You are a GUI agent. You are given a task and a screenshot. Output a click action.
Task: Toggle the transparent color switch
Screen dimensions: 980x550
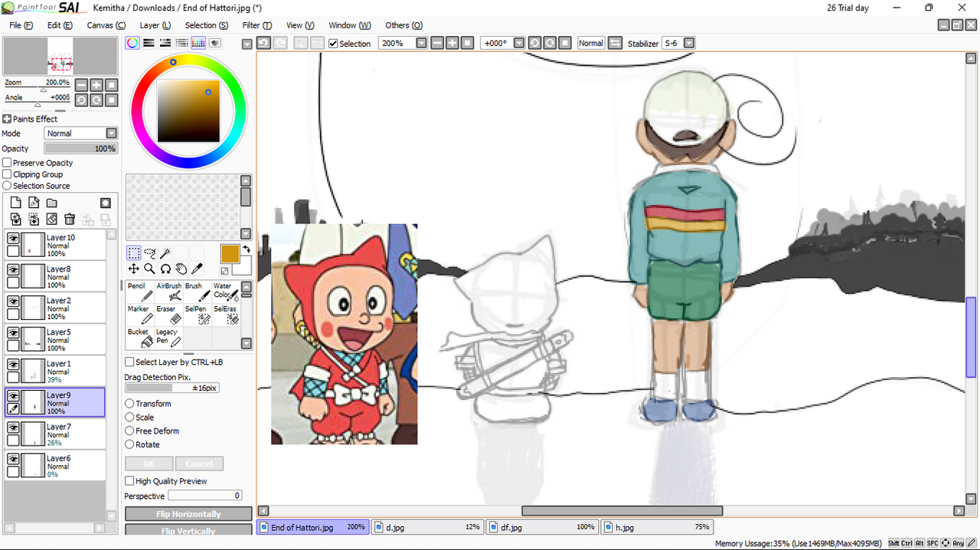point(225,271)
